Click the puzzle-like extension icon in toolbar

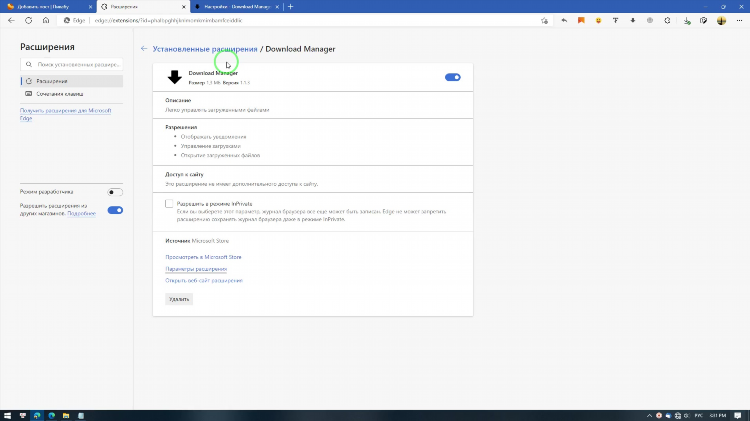[667, 21]
